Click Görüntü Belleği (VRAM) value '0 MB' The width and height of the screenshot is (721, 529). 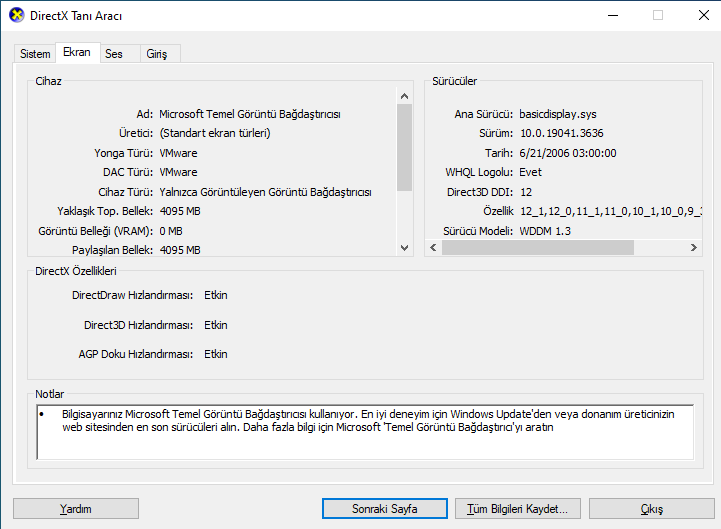pyautogui.click(x=171, y=231)
